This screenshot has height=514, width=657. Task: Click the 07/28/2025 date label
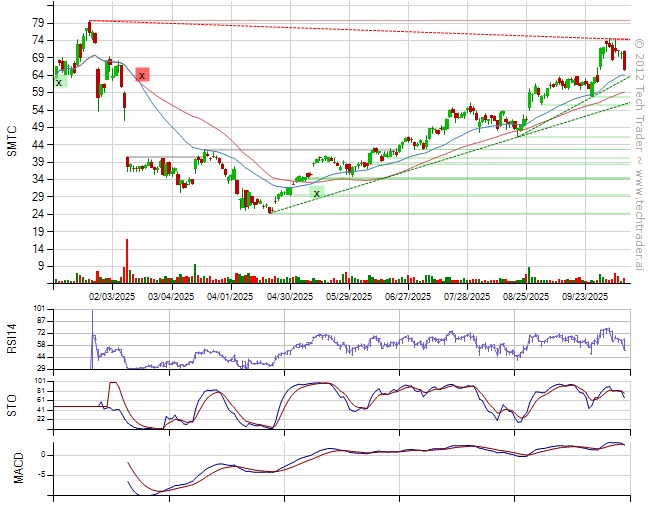pos(468,296)
